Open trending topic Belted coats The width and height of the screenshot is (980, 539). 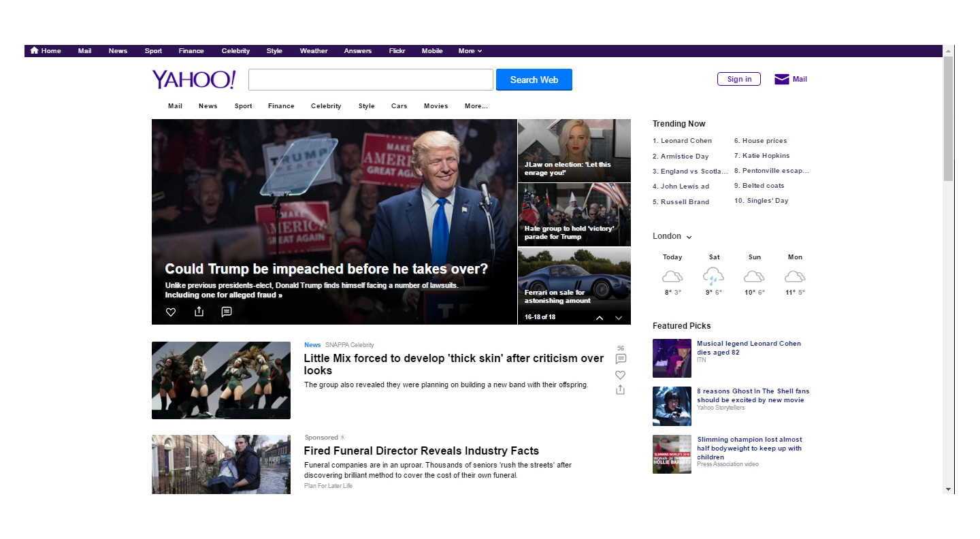[764, 186]
